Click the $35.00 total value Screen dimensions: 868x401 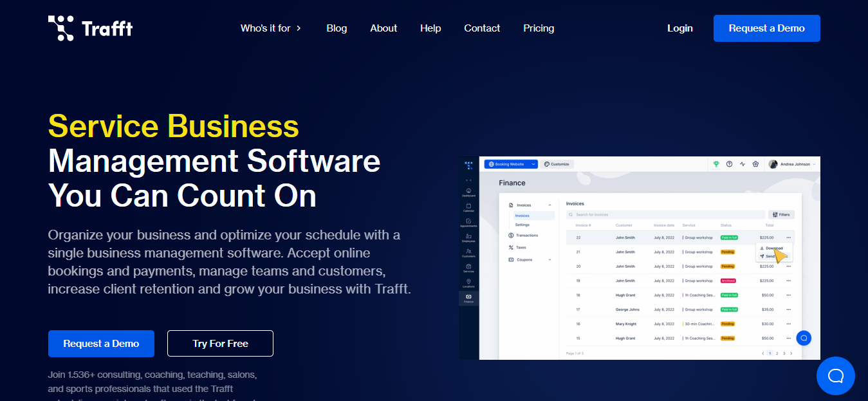tap(768, 310)
